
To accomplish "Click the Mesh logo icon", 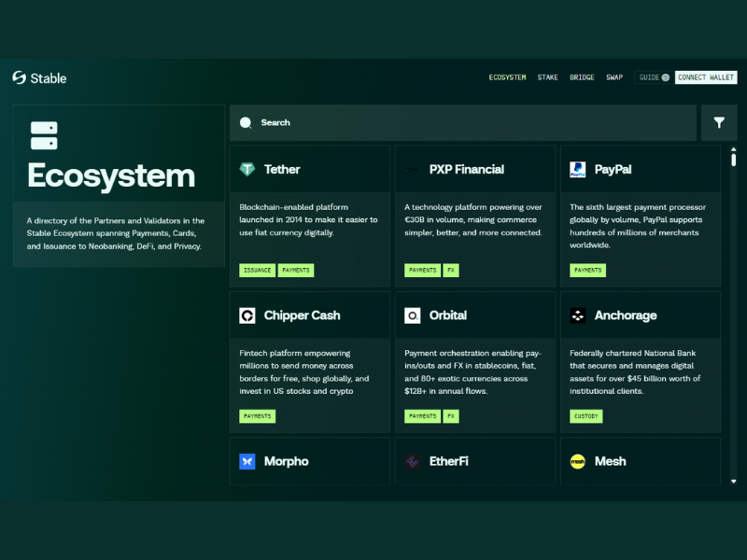I will [x=578, y=461].
